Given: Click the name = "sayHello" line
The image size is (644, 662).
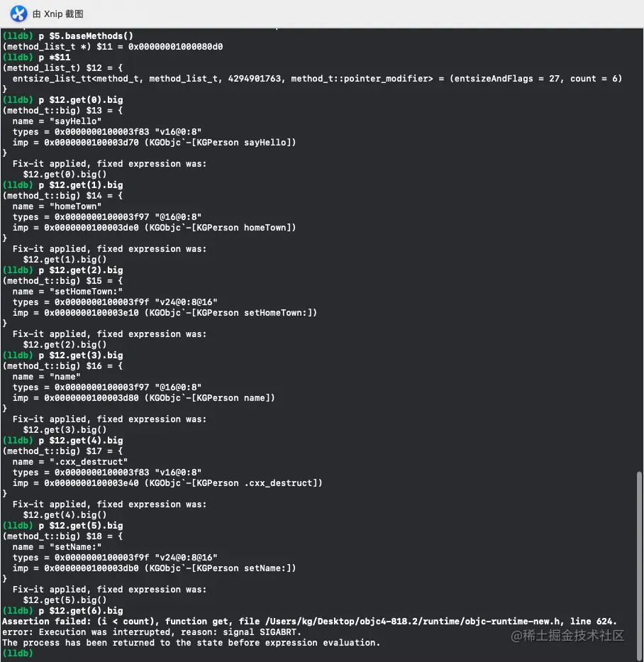Looking at the screenshot, I should [x=57, y=121].
